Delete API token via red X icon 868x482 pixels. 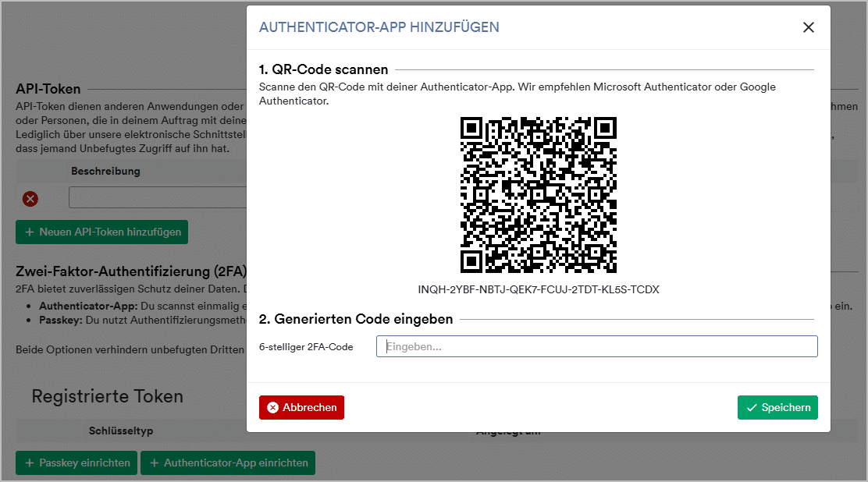click(30, 199)
